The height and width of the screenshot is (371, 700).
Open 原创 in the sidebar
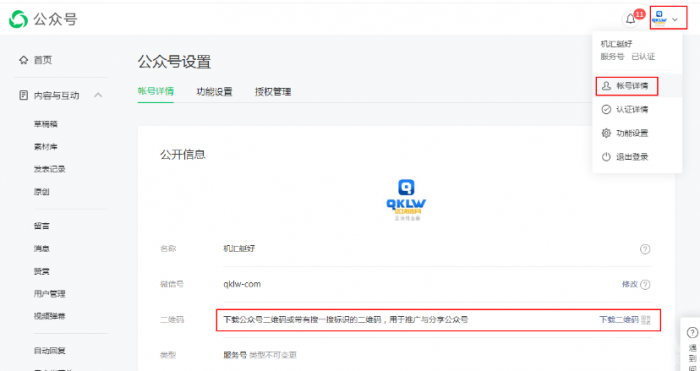coord(42,192)
